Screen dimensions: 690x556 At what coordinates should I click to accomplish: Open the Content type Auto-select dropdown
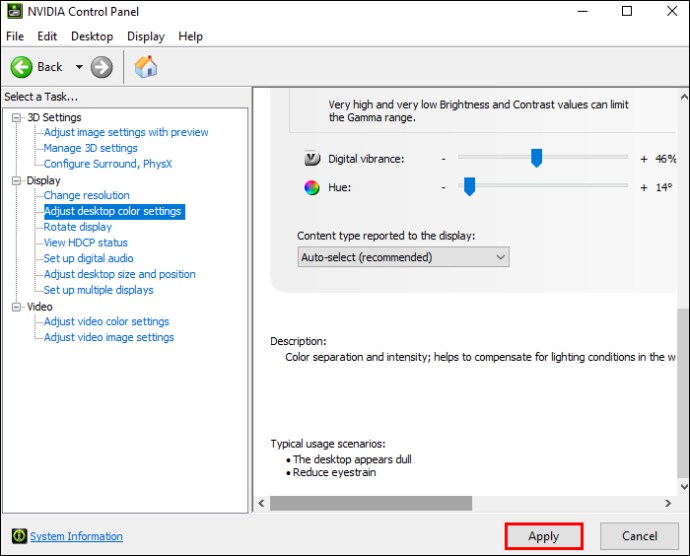pos(404,257)
